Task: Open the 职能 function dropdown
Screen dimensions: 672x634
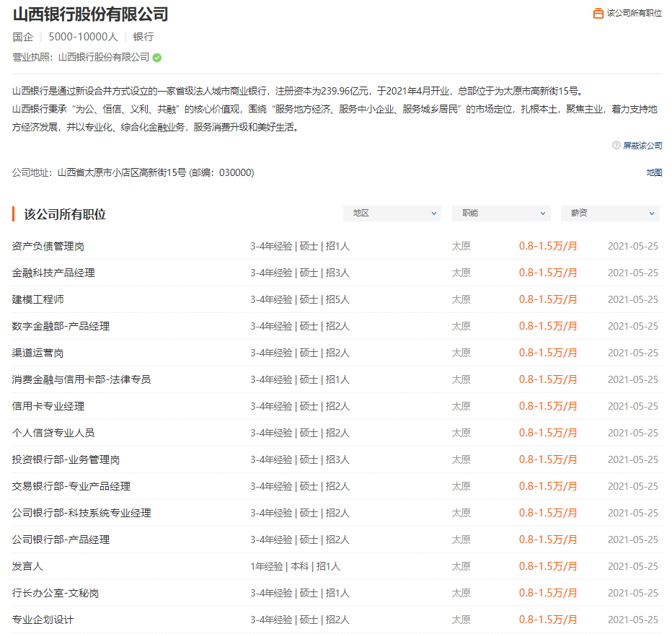Action: click(x=501, y=213)
